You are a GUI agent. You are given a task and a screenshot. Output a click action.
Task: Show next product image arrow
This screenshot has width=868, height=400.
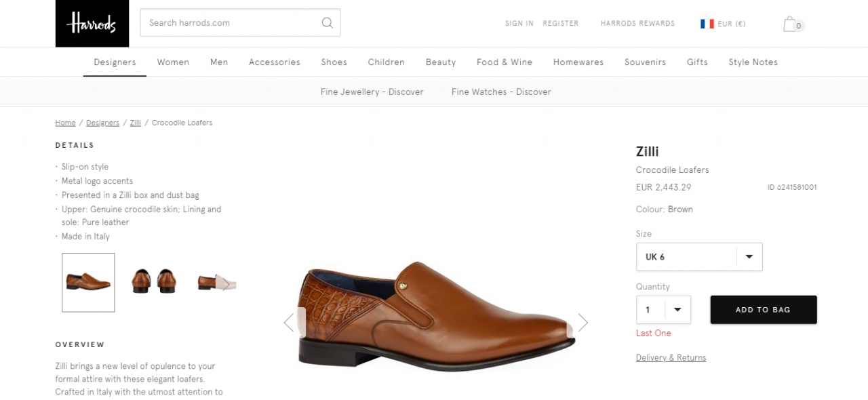pyautogui.click(x=583, y=323)
